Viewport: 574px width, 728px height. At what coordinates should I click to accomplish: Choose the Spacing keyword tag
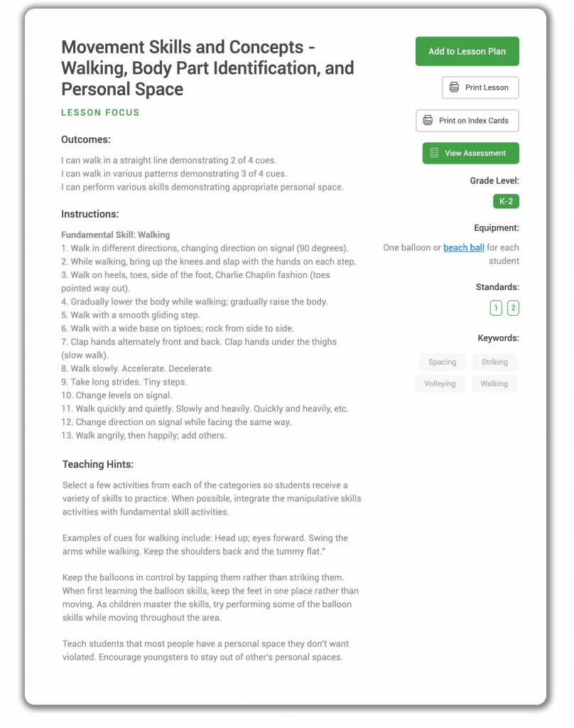pyautogui.click(x=442, y=362)
